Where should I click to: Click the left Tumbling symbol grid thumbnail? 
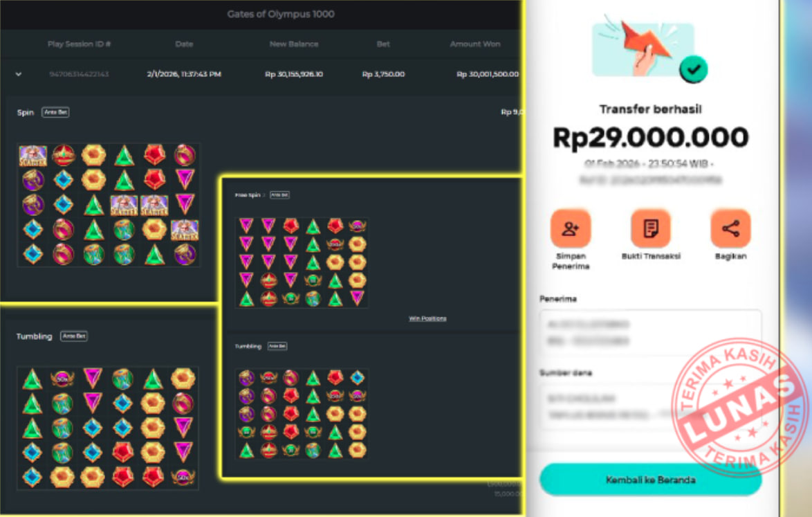pos(108,428)
